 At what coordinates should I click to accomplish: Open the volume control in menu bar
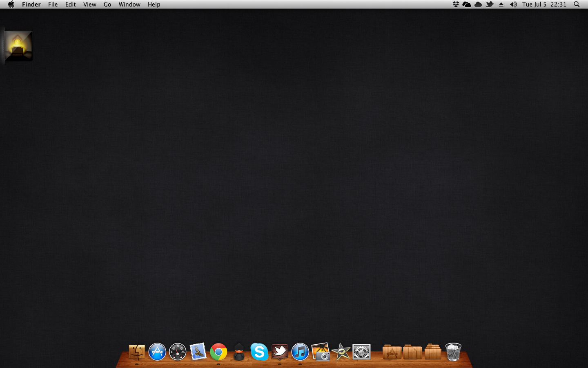point(513,4)
